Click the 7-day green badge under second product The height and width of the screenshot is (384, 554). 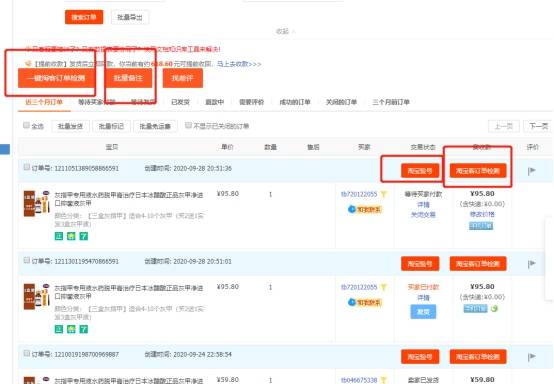[83, 329]
